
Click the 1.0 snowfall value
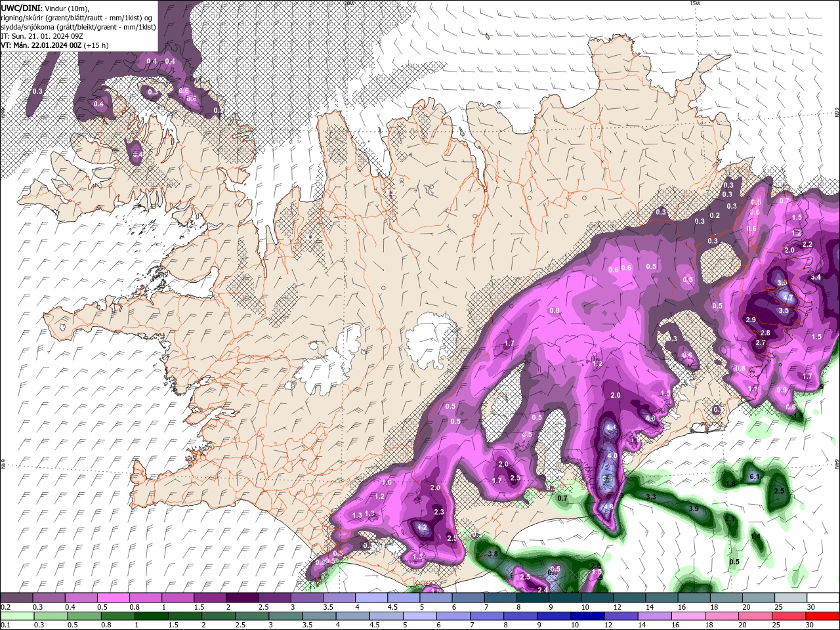coord(387,482)
